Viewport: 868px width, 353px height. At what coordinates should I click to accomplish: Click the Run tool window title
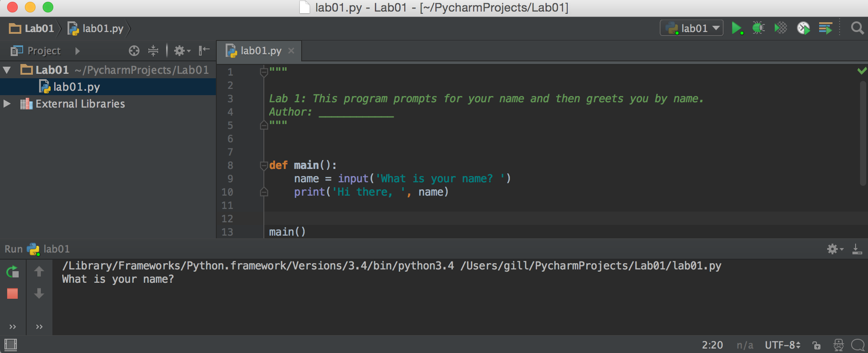[13, 249]
